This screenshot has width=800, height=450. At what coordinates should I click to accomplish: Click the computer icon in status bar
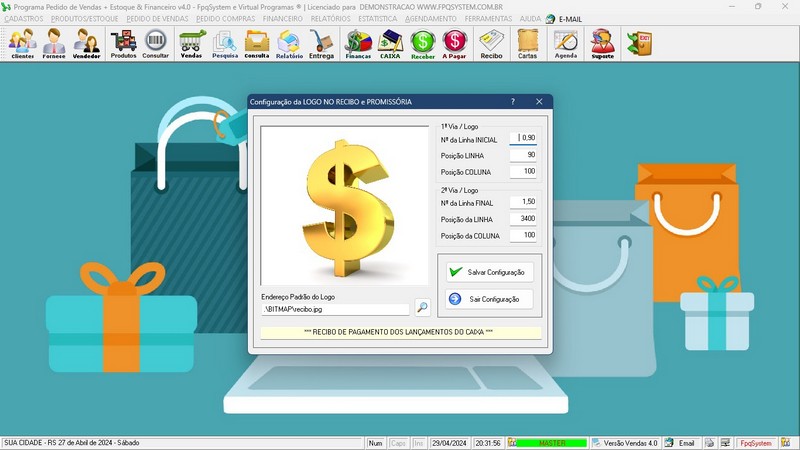[x=725, y=443]
